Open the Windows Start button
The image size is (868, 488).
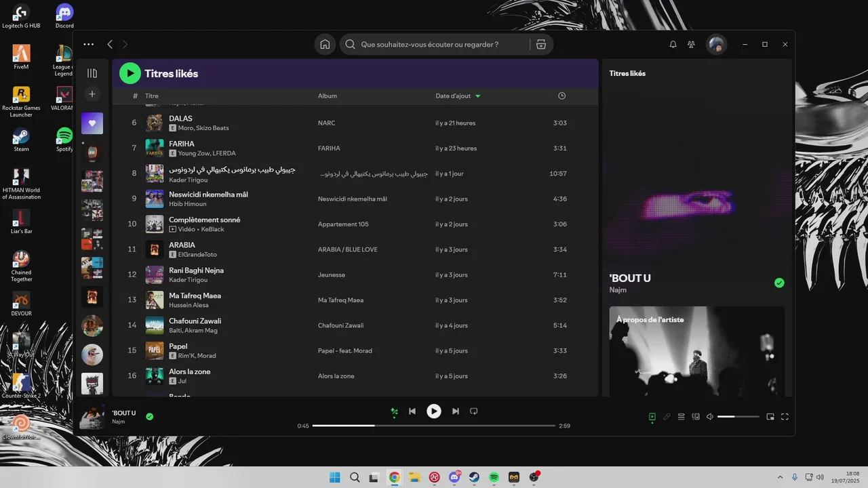[335, 477]
